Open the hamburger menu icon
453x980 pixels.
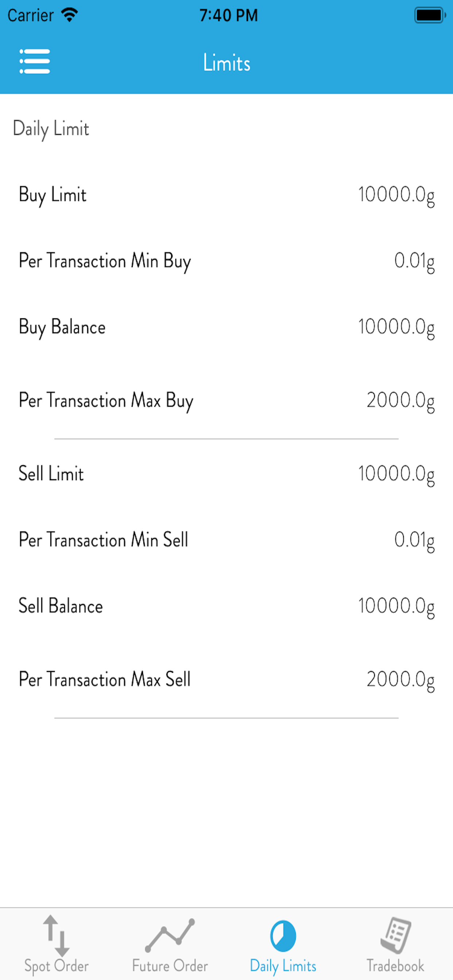pyautogui.click(x=35, y=61)
